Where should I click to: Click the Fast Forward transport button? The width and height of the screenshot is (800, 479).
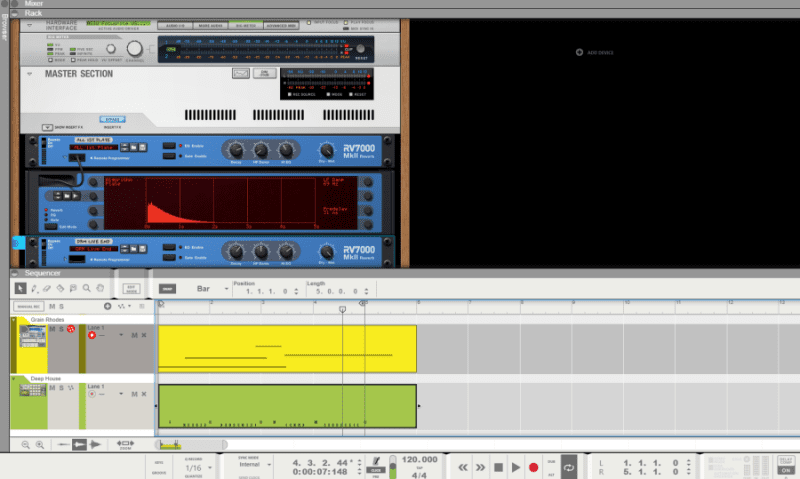click(480, 467)
